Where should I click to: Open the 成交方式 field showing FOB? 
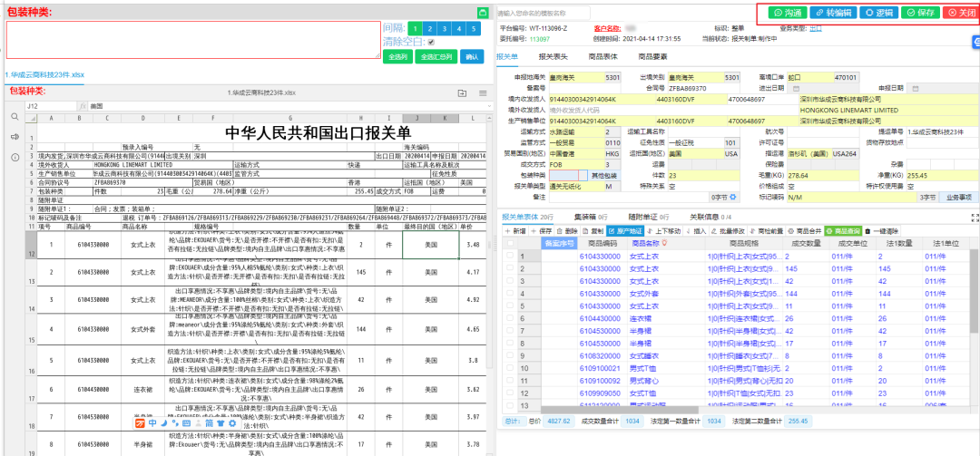(x=576, y=165)
